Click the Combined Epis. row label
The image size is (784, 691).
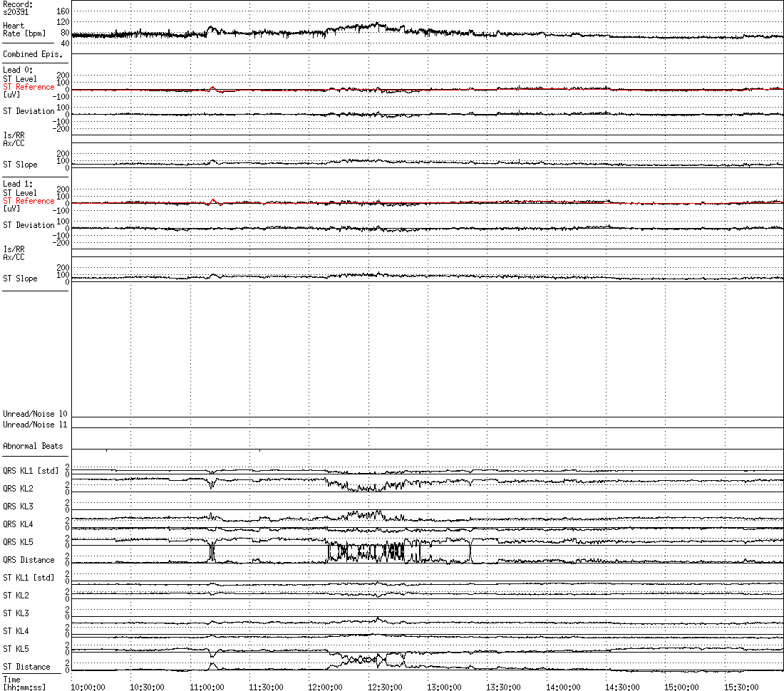[x=32, y=54]
